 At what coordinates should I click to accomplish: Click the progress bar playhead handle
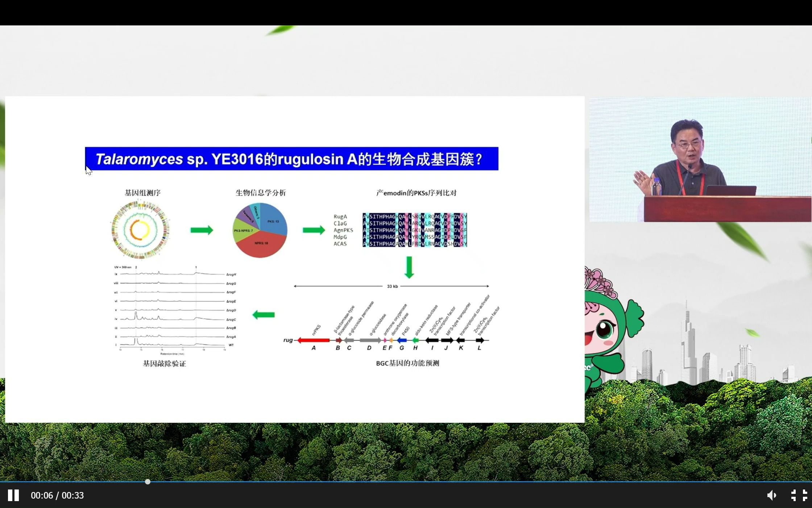click(x=148, y=482)
